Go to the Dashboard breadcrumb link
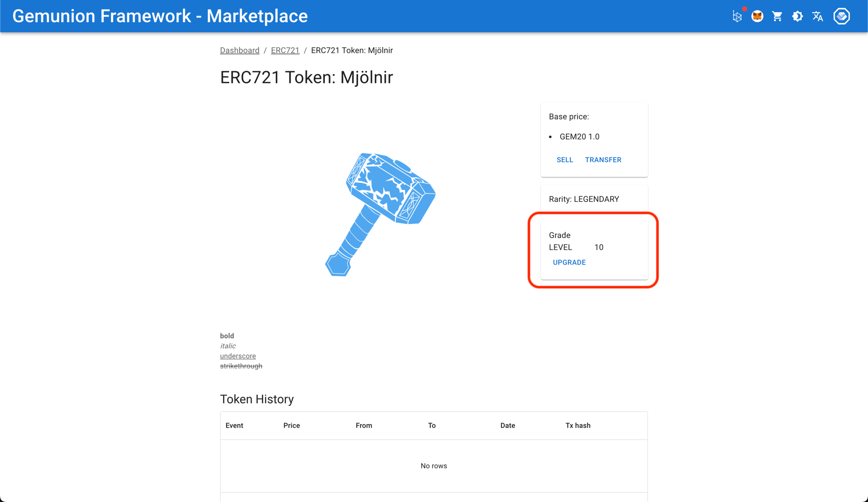 pos(240,50)
